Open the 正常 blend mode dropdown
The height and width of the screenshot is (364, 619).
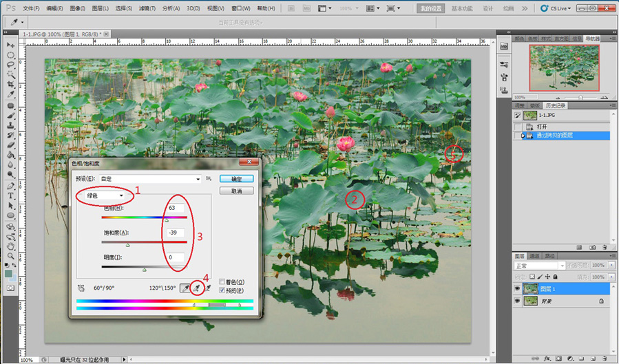(540, 266)
